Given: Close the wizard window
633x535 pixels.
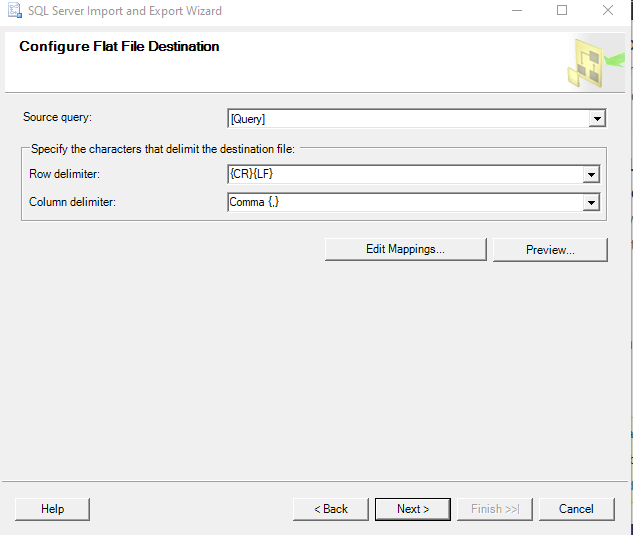Looking at the screenshot, I should click(x=608, y=10).
